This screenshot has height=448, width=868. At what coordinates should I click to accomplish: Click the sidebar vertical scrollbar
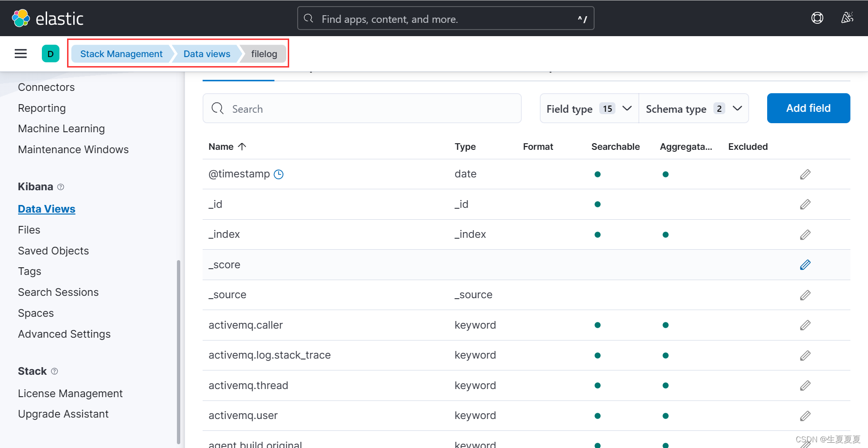pyautogui.click(x=178, y=351)
